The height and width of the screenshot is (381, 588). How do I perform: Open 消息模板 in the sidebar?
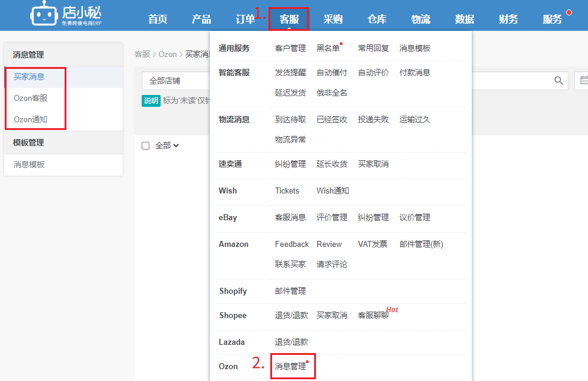(x=29, y=165)
